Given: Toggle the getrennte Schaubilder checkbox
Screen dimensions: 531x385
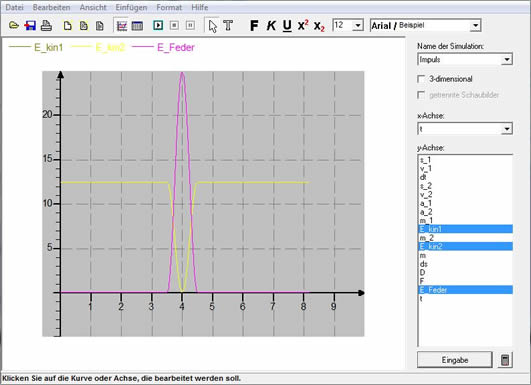Looking at the screenshot, I should click(x=421, y=95).
